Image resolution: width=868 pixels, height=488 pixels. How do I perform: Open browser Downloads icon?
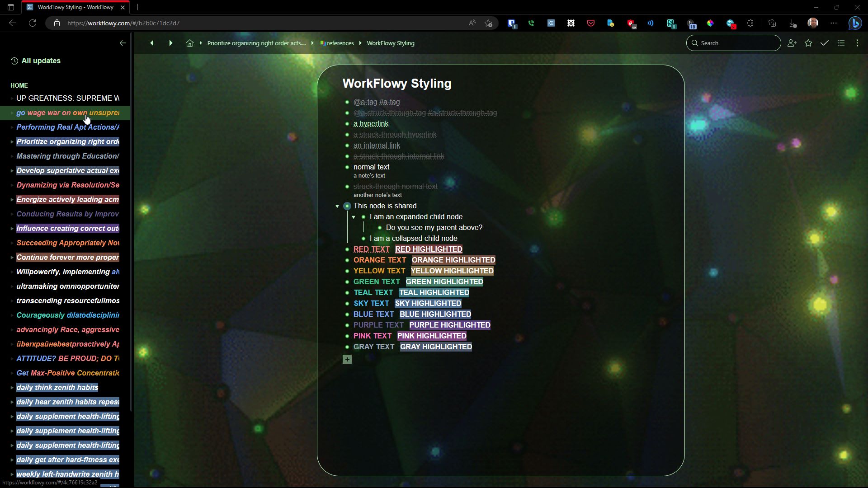click(x=793, y=23)
